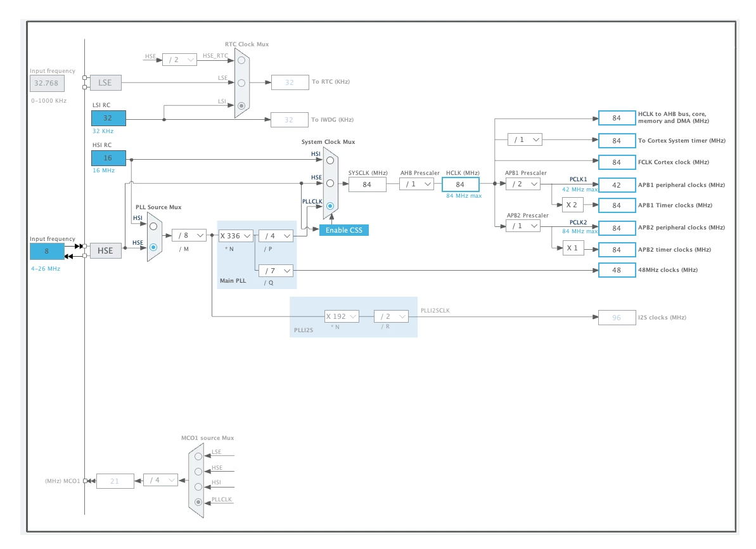The height and width of the screenshot is (549, 756).
Task: Open the PLLI2S X 192 multiplier dropdown
Action: 342,316
